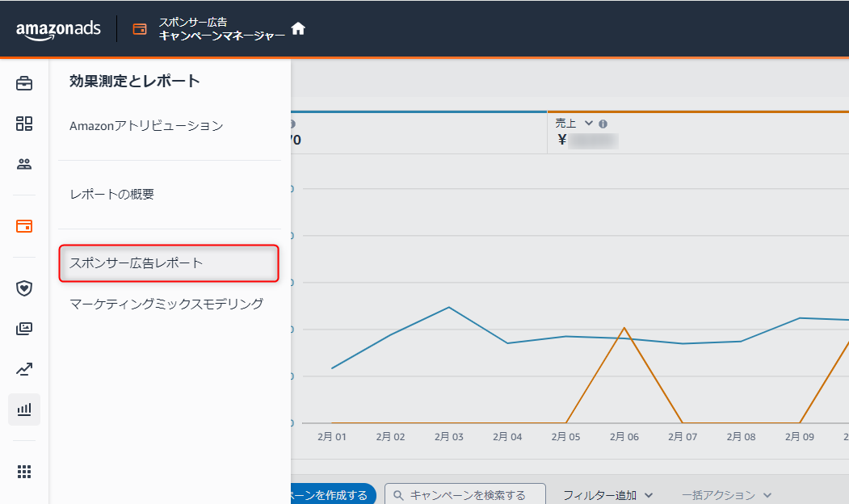Click the 2月 09 axis label
849x504 pixels.
(x=800, y=437)
